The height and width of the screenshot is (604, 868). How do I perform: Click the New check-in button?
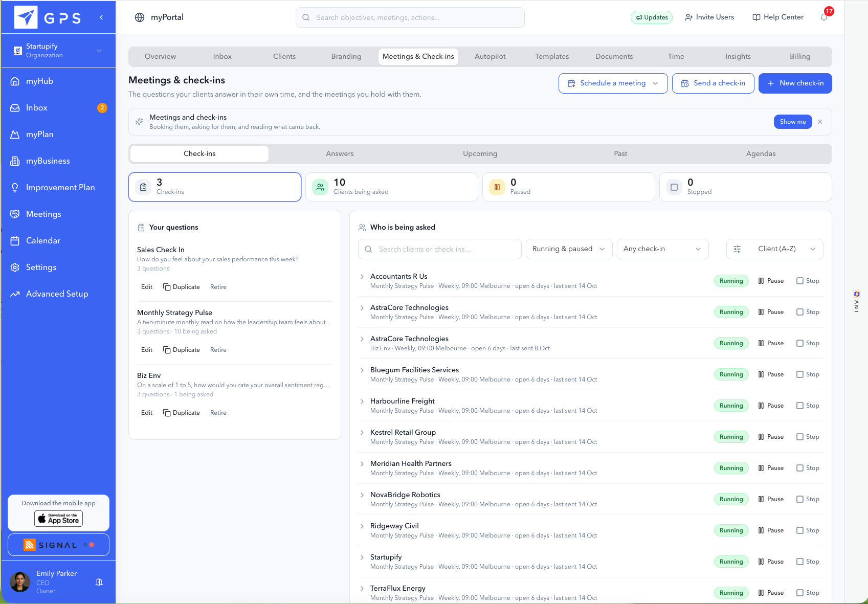795,83
